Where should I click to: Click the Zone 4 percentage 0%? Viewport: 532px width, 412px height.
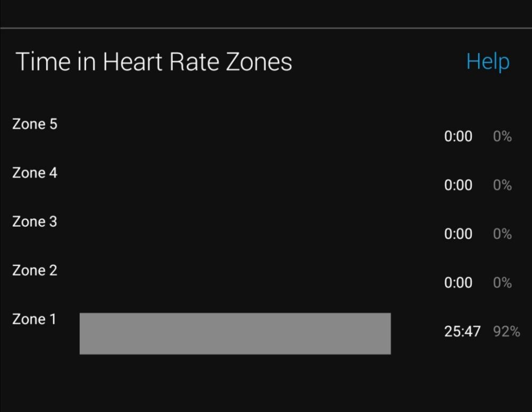click(x=502, y=185)
